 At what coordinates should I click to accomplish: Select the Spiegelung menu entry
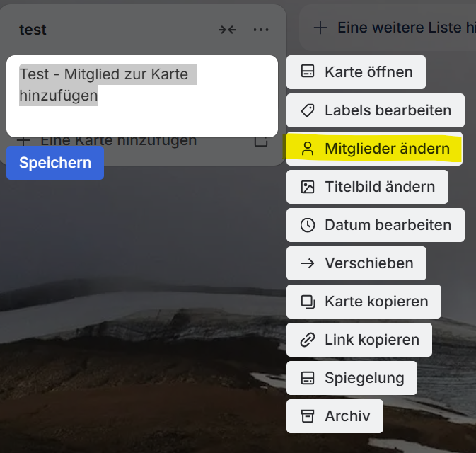[364, 378]
